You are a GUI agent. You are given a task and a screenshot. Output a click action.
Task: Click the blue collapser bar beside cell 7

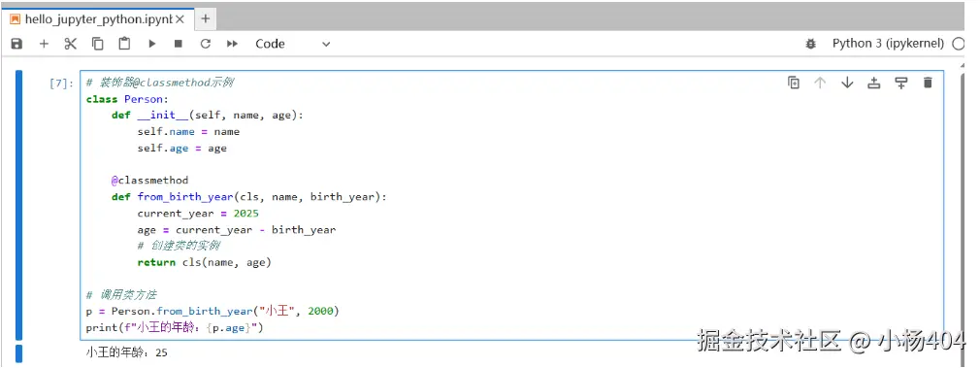pos(18,205)
